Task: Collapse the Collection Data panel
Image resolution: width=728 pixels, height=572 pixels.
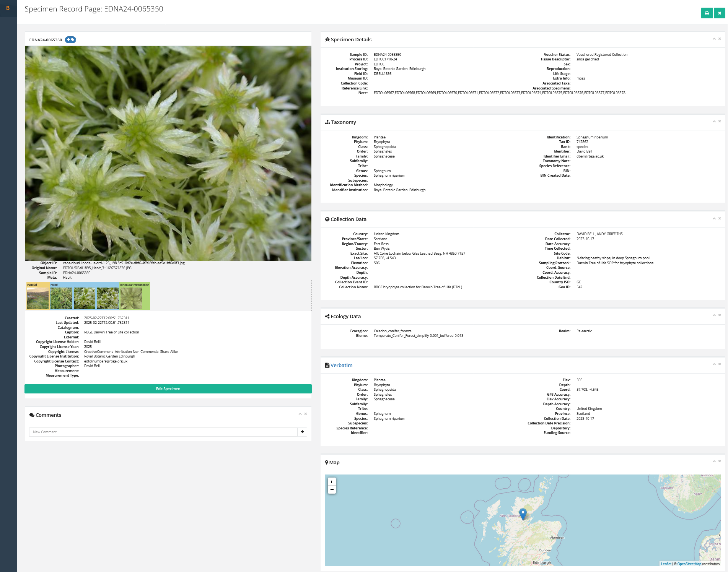Action: 714,218
